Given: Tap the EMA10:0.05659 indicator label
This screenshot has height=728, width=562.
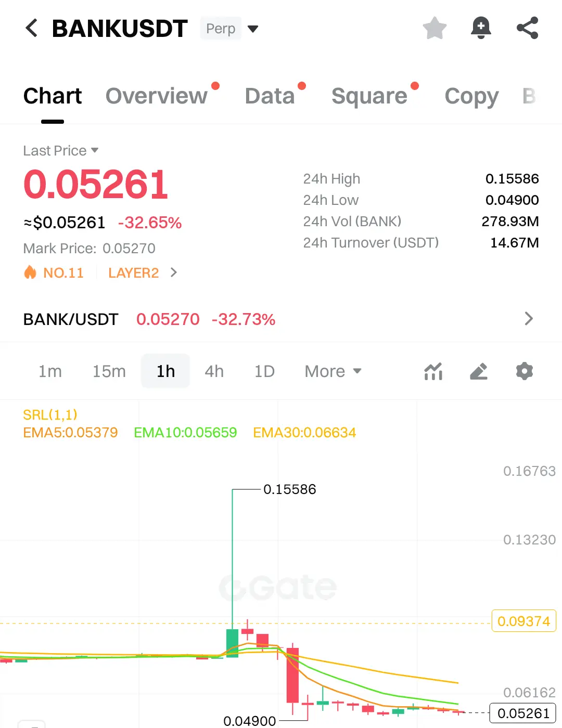Looking at the screenshot, I should pos(185,433).
